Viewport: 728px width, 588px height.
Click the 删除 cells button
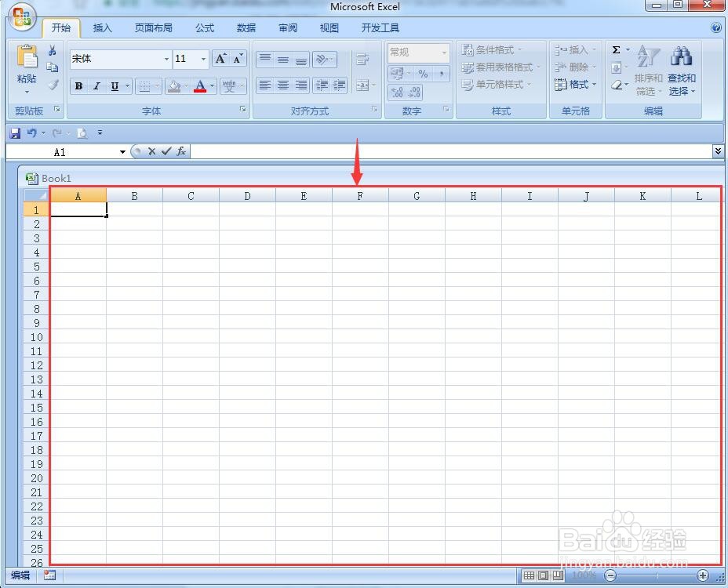575,67
